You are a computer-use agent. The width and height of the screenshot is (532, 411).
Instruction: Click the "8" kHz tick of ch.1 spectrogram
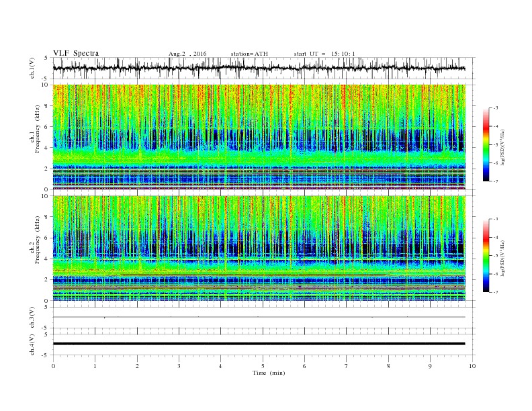point(47,106)
